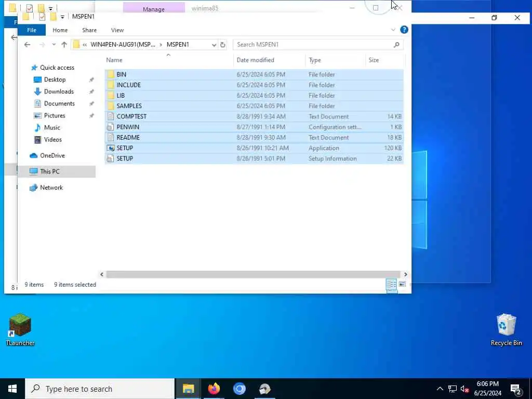This screenshot has width=532, height=399.
Task: Click the '9 items selected' status text
Action: (x=75, y=285)
